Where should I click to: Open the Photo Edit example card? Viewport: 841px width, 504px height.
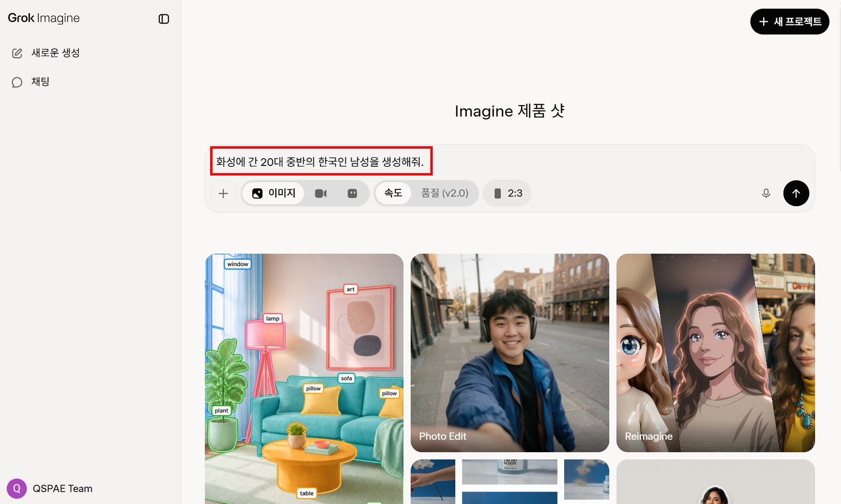point(509,353)
